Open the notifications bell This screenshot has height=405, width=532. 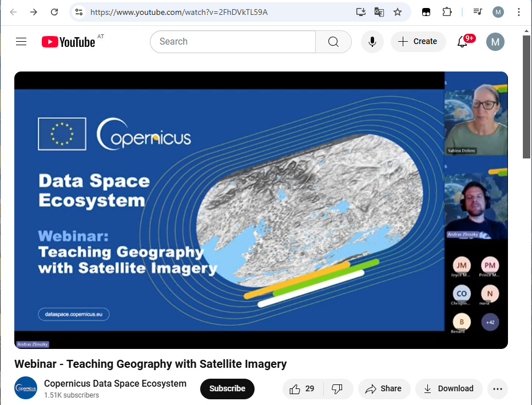click(462, 42)
